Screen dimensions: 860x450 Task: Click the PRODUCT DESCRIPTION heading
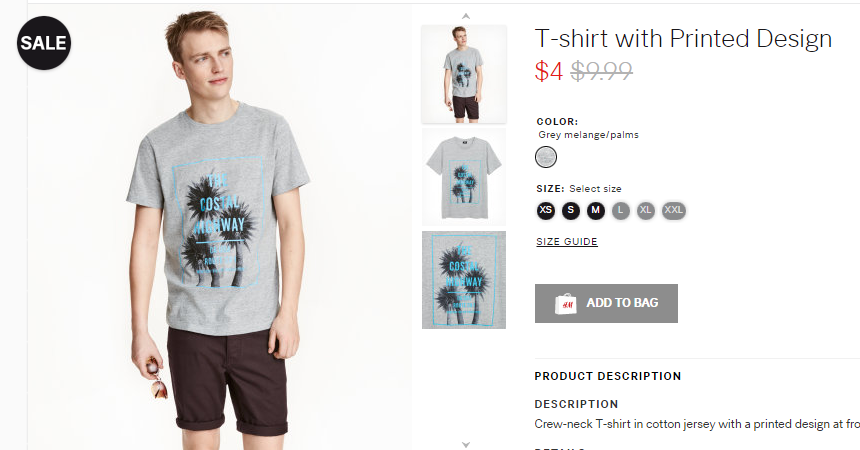608,376
